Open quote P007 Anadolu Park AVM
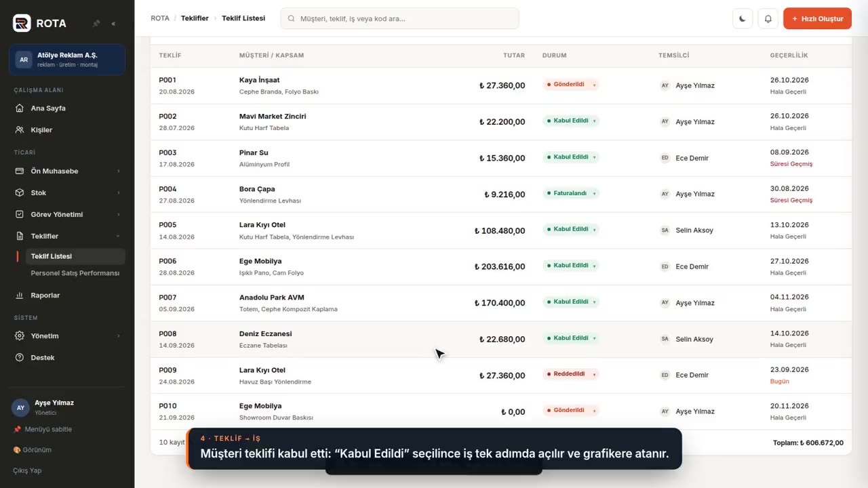Screen dimensions: 868x488 tap(501, 303)
